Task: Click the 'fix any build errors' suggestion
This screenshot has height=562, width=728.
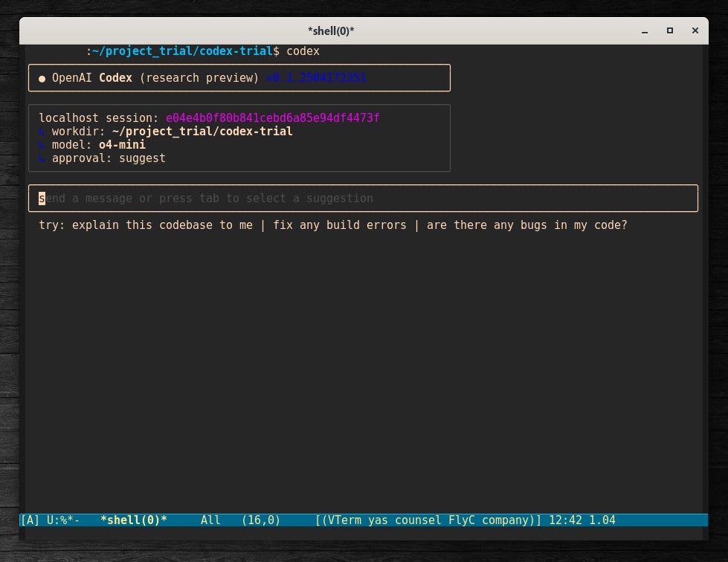Action: pyautogui.click(x=339, y=225)
